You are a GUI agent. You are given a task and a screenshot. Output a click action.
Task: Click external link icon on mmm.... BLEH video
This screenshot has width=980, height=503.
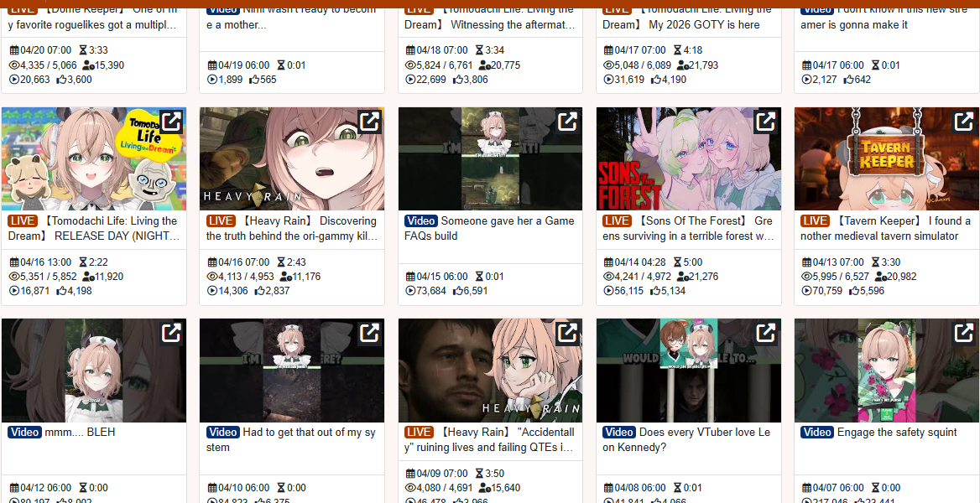[x=171, y=333]
